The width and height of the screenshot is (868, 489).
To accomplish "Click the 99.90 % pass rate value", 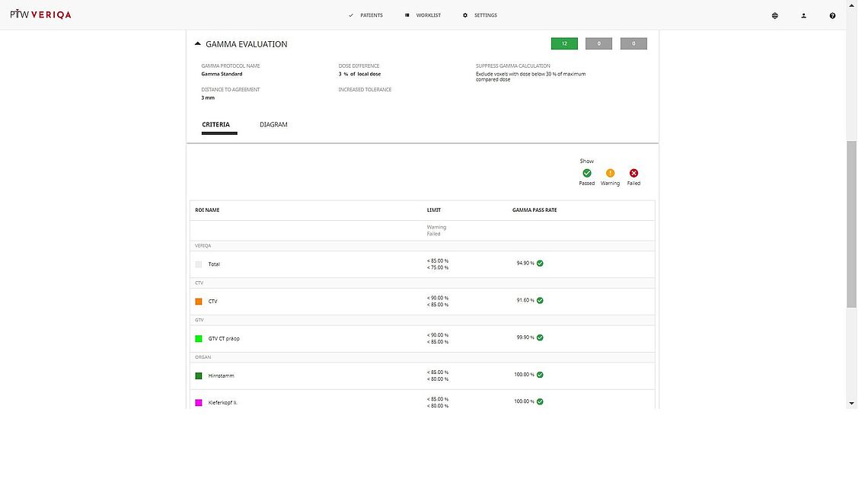I will point(525,338).
